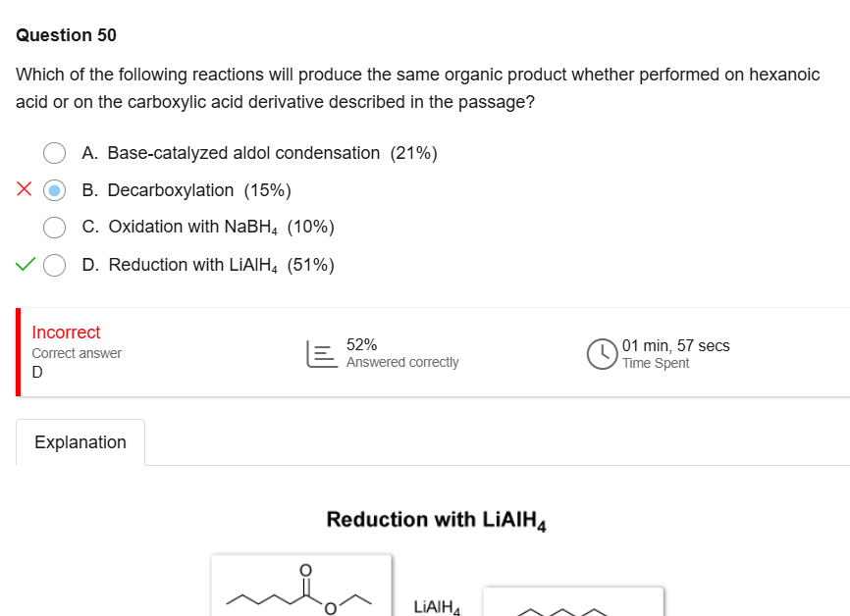This screenshot has height=616, width=850.
Task: Click the 'Question 50' heading
Action: (x=66, y=35)
